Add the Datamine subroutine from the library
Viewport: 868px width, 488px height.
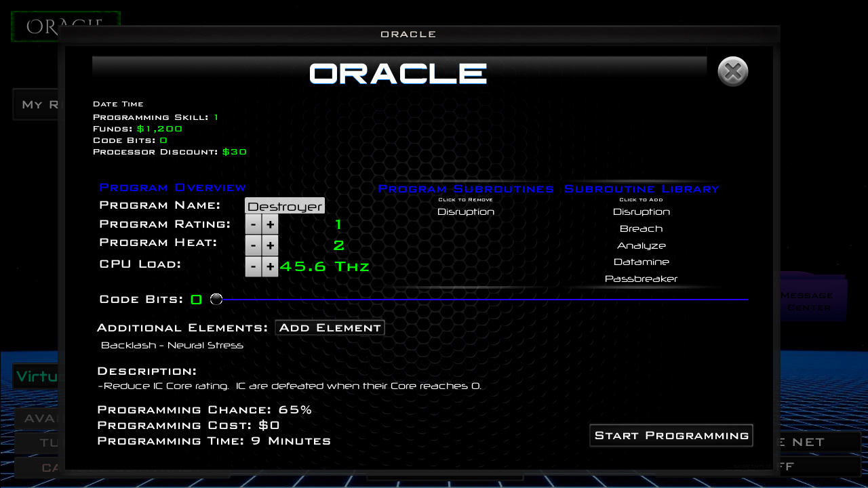click(641, 262)
